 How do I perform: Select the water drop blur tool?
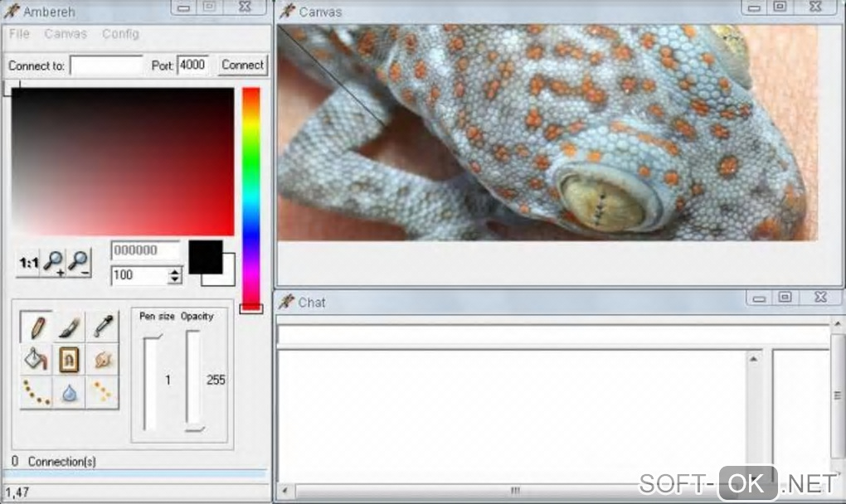coord(69,392)
